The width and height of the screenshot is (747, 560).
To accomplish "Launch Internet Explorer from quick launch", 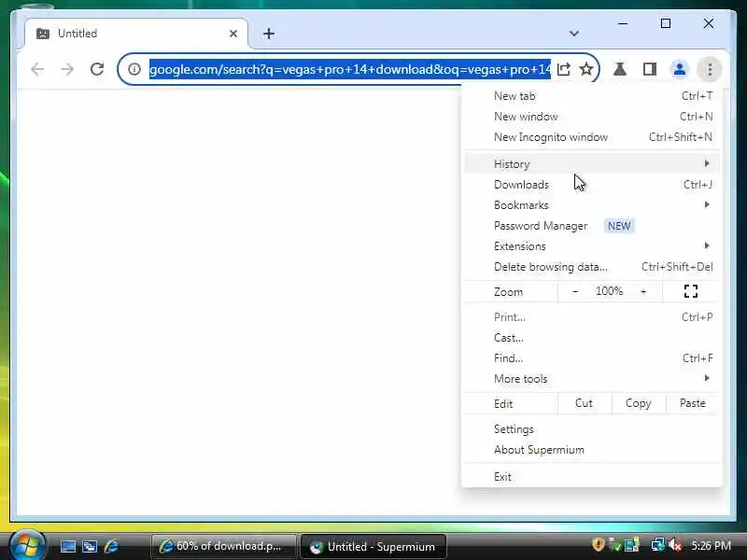I will click(111, 546).
